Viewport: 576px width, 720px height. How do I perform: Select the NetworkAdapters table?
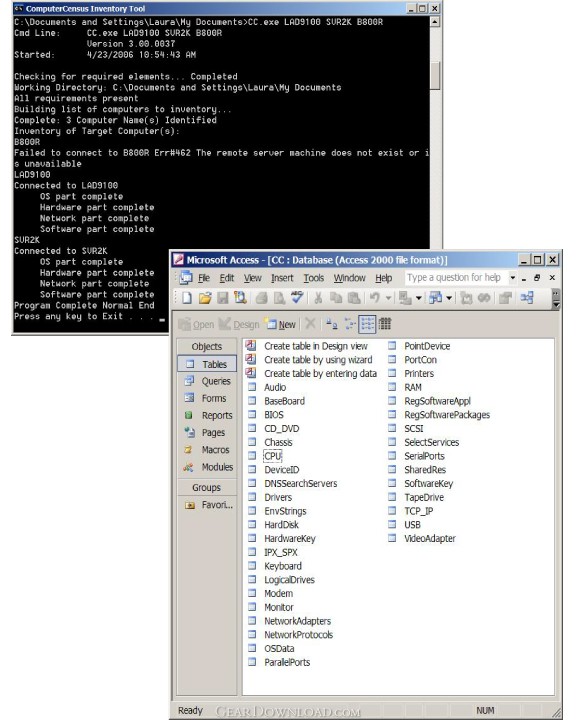(297, 621)
